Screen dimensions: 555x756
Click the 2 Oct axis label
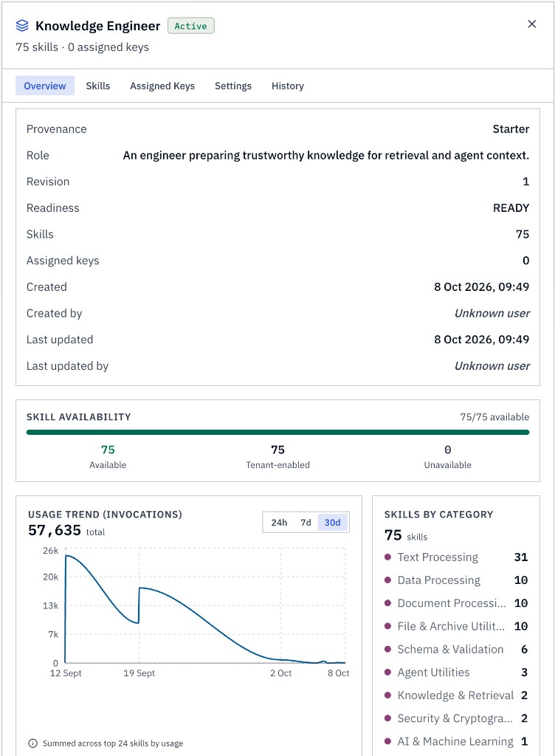coord(281,673)
